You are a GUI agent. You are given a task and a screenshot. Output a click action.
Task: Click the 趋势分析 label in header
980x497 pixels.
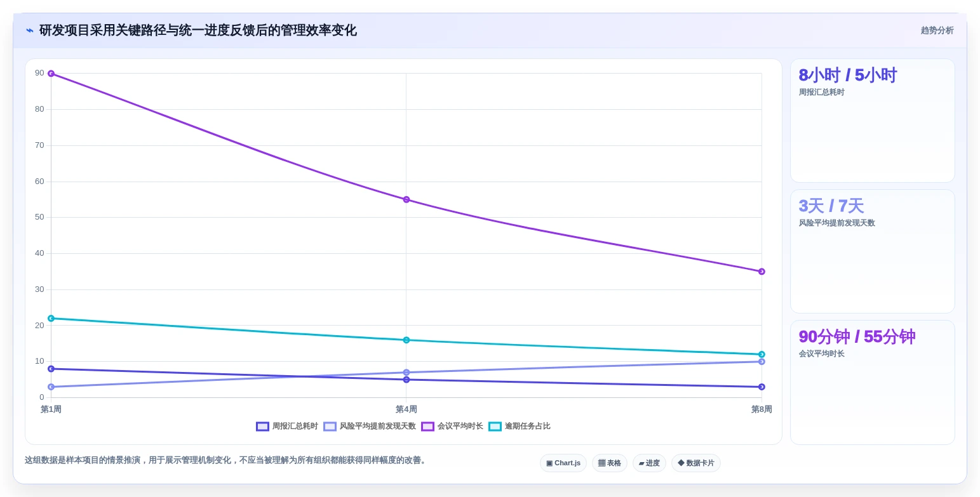[937, 30]
